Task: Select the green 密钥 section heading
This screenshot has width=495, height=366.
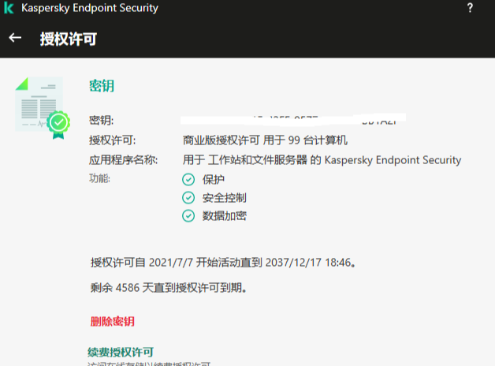Action: point(102,86)
